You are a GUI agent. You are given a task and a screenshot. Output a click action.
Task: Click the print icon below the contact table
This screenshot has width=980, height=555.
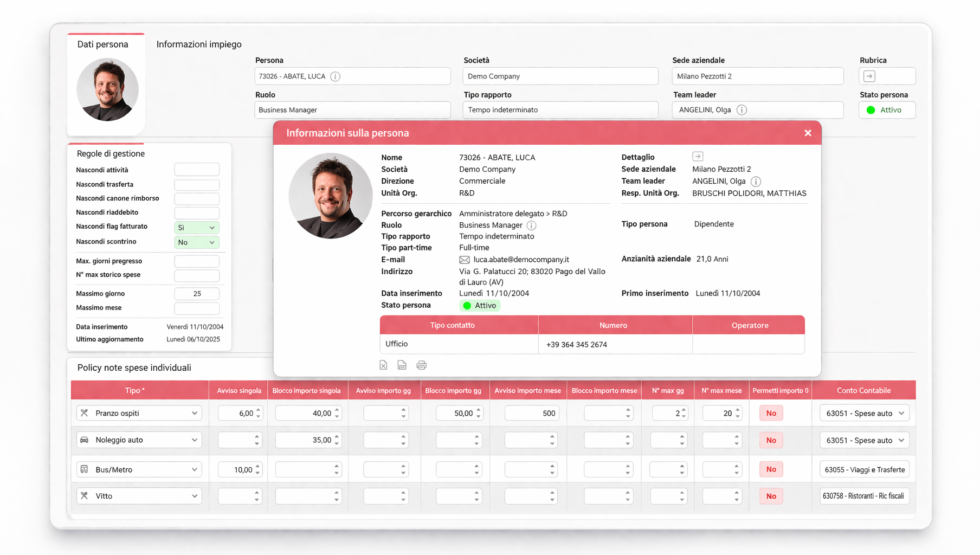(x=421, y=365)
